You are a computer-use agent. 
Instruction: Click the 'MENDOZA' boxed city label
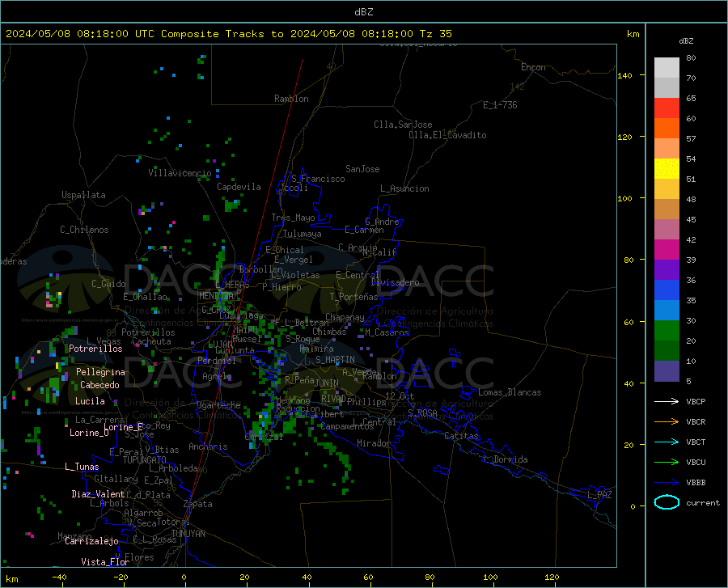(x=216, y=296)
